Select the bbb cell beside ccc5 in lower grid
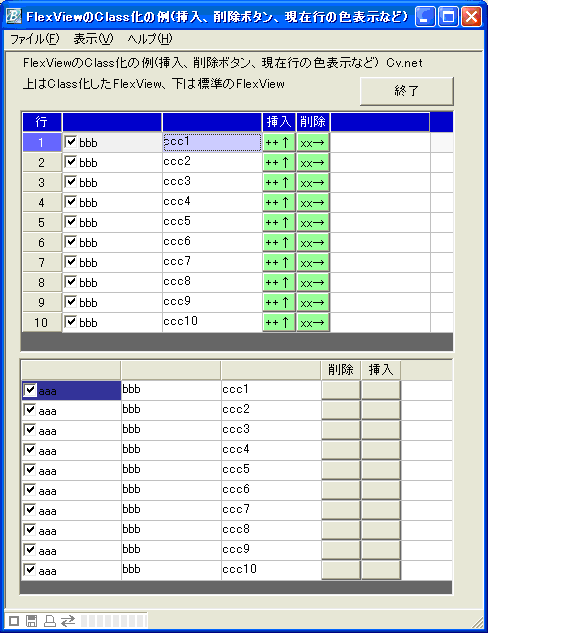 click(171, 470)
